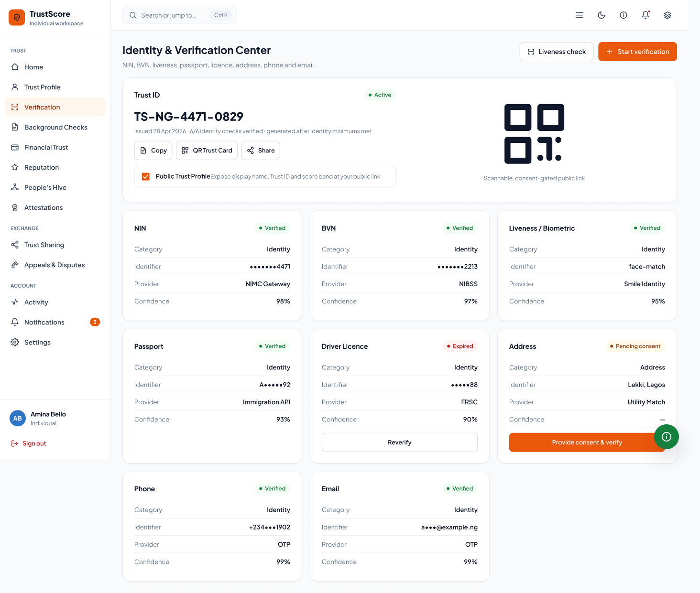Open the notifications bell icon in the top bar
This screenshot has width=700, height=593.
pos(645,15)
